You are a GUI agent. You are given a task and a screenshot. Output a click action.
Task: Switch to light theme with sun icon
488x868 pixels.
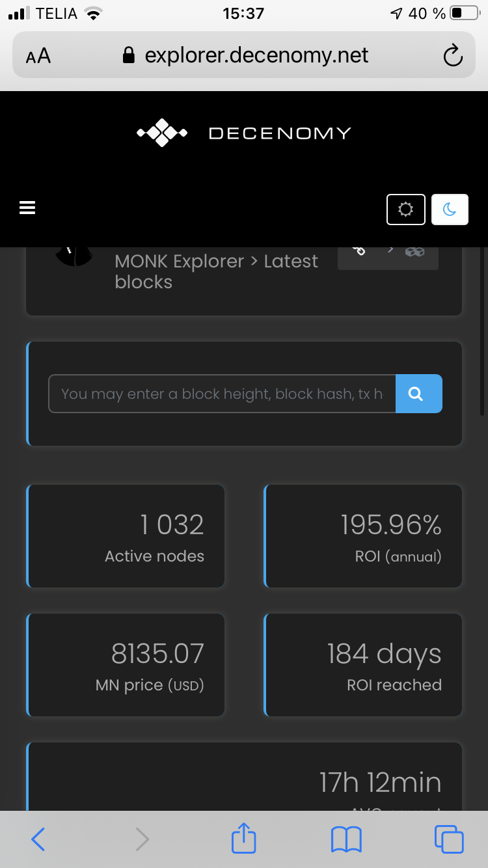tap(406, 210)
